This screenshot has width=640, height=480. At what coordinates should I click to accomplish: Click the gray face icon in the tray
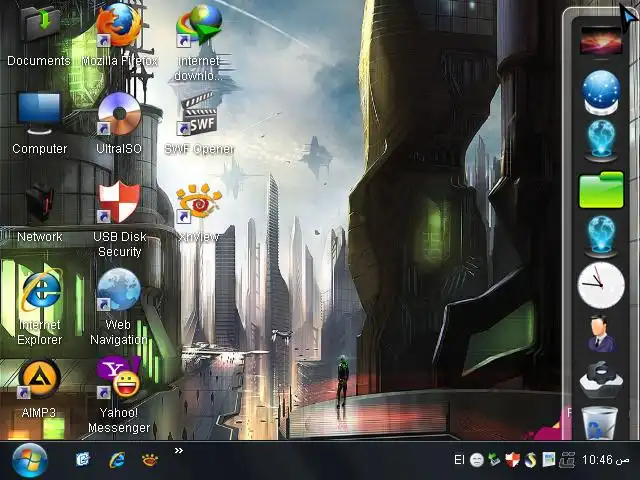(x=477, y=460)
